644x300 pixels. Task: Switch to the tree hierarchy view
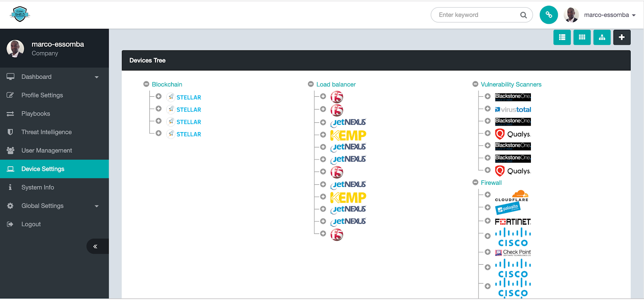click(x=602, y=37)
